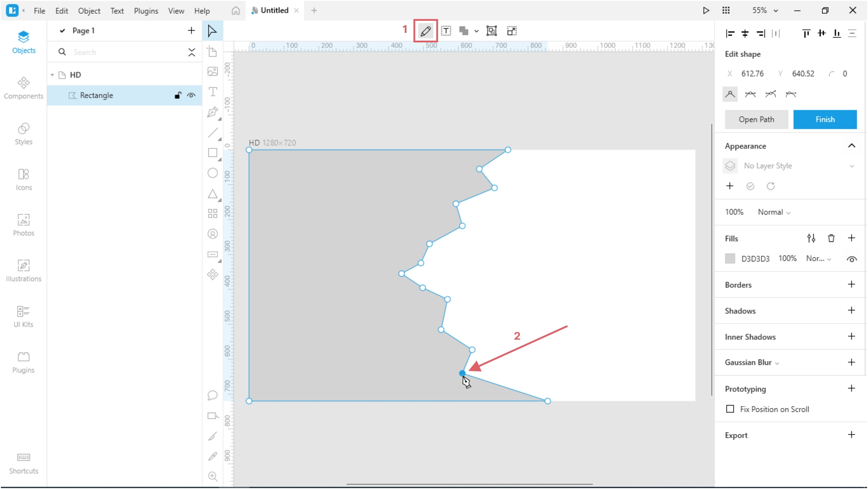
Task: Open the Object menu
Action: 89,10
